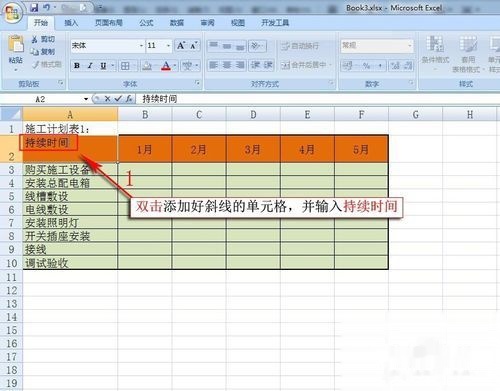Screen dimensions: 500x391
Task: Switch to the 页面布局 ribbon tab
Action: [x=109, y=23]
